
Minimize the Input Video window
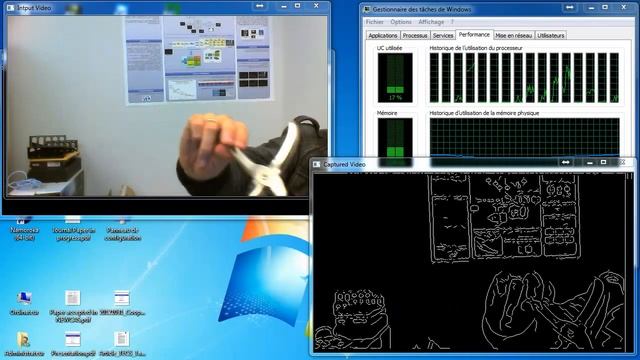pyautogui.click(x=284, y=6)
